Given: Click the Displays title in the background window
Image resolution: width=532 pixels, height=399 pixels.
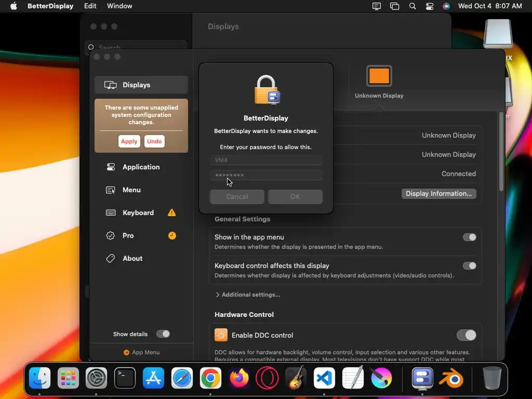Looking at the screenshot, I should pyautogui.click(x=223, y=26).
